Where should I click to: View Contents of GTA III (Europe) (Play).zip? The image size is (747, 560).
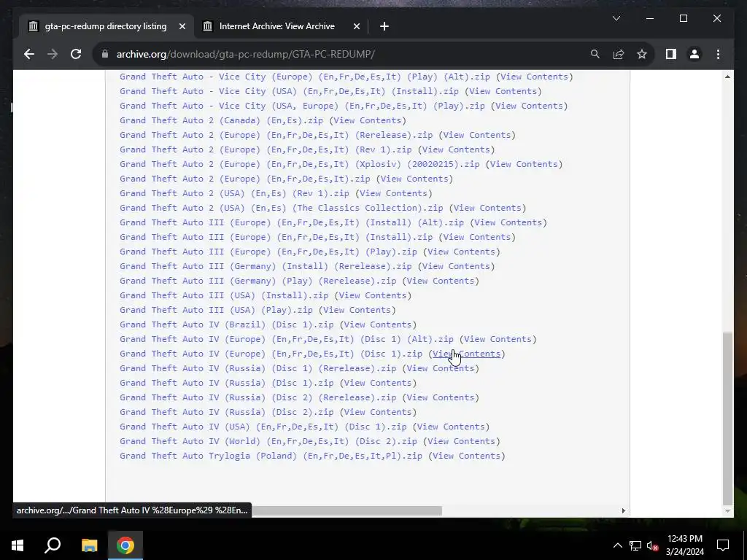[x=461, y=252]
